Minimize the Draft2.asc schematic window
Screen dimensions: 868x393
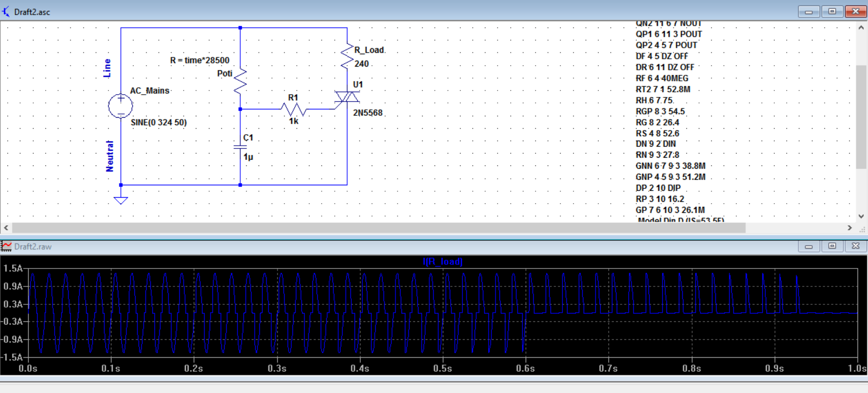[x=809, y=11]
